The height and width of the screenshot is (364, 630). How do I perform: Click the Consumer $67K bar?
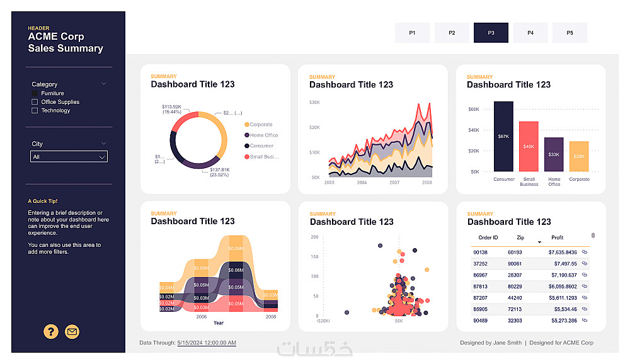tap(503, 136)
